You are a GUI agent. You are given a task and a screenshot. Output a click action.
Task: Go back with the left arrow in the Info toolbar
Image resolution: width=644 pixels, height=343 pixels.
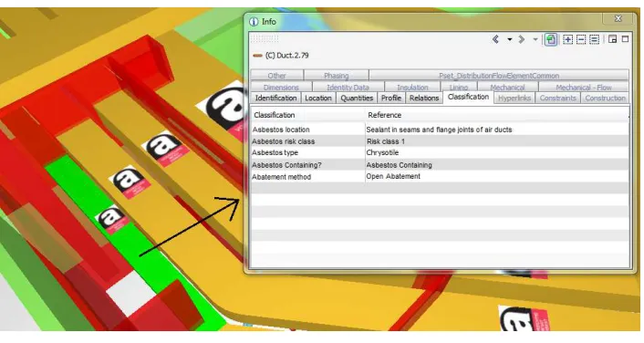pos(495,39)
